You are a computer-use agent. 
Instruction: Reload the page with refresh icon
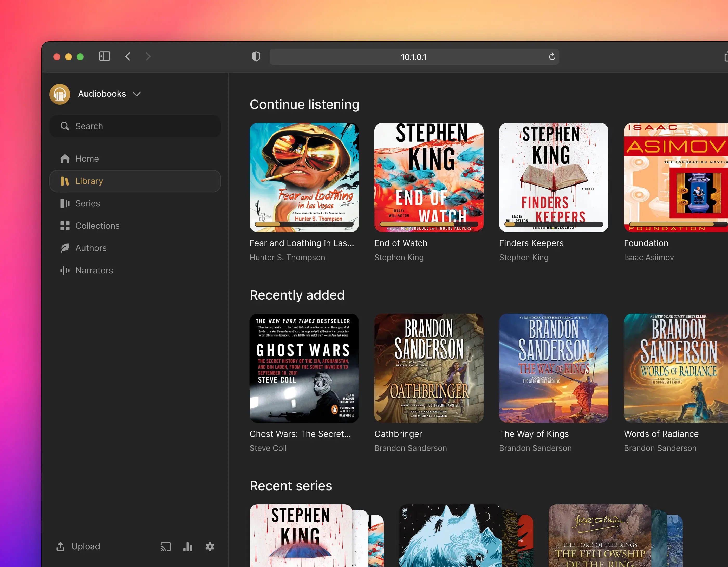point(552,57)
